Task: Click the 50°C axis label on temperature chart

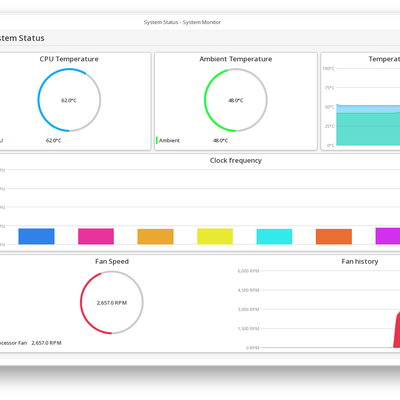Action: (x=330, y=107)
